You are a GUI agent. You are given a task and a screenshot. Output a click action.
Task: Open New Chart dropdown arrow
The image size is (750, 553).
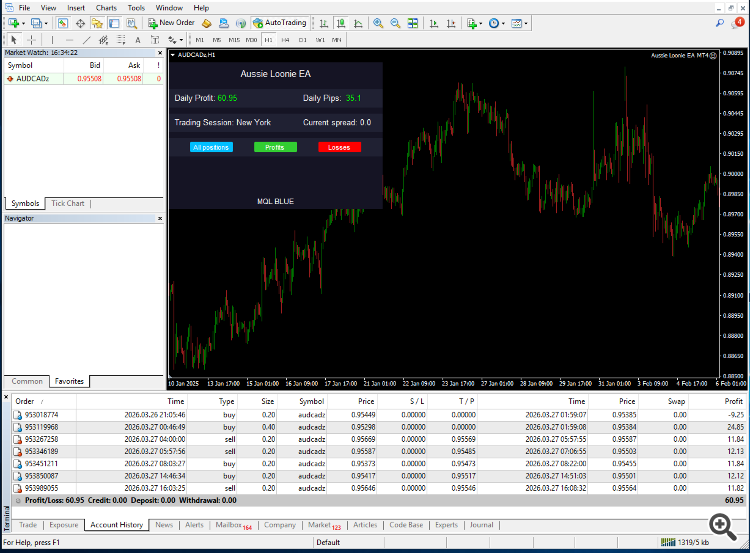23,23
